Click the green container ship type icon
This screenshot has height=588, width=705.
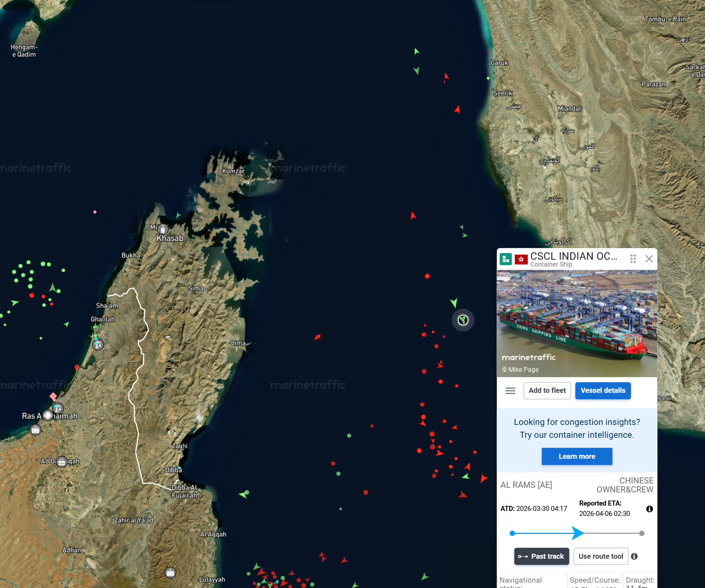point(506,259)
